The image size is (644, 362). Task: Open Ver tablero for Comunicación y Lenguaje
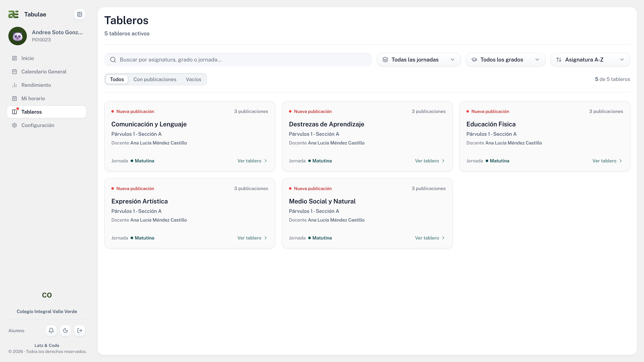252,161
